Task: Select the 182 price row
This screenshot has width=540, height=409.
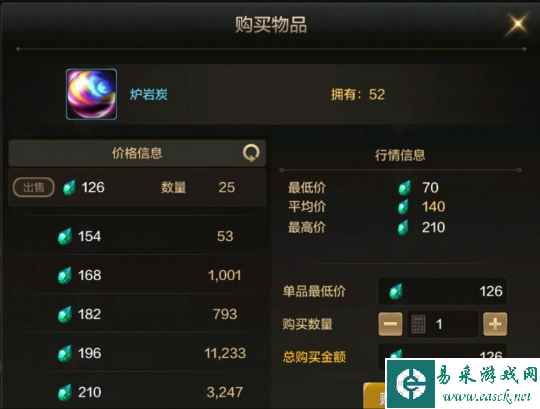Action: point(137,314)
